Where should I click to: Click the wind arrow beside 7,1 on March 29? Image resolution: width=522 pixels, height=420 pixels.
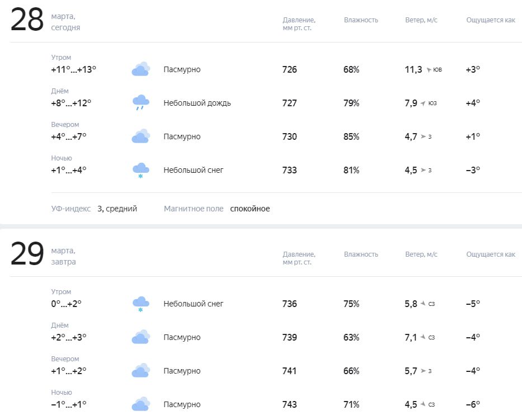(424, 337)
